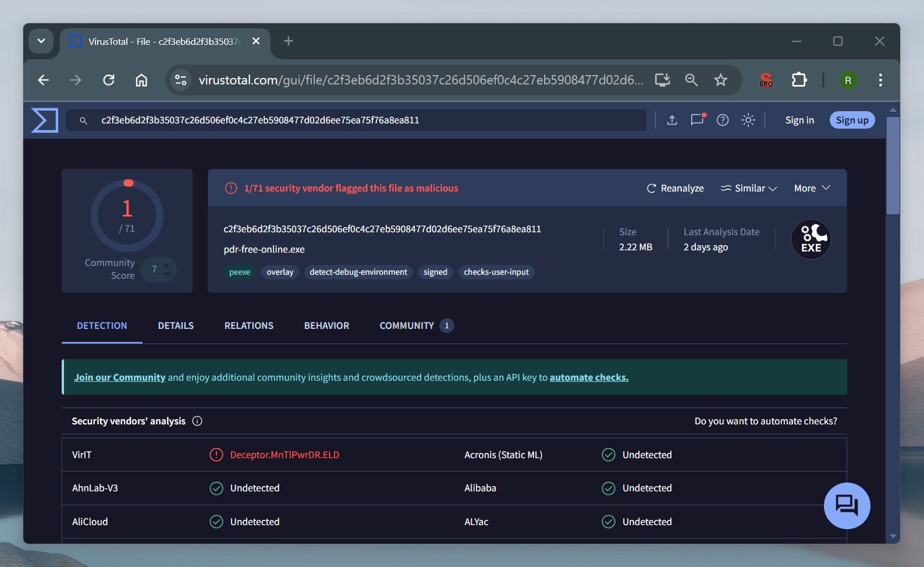
Task: Click the search magnifier icon in VirusTotal bar
Action: coord(83,121)
